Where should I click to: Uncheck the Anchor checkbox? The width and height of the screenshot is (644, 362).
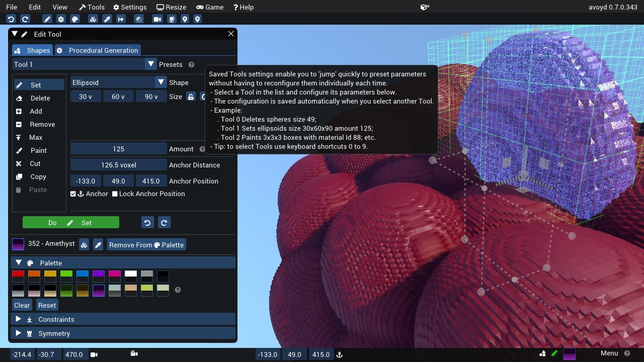(x=73, y=194)
